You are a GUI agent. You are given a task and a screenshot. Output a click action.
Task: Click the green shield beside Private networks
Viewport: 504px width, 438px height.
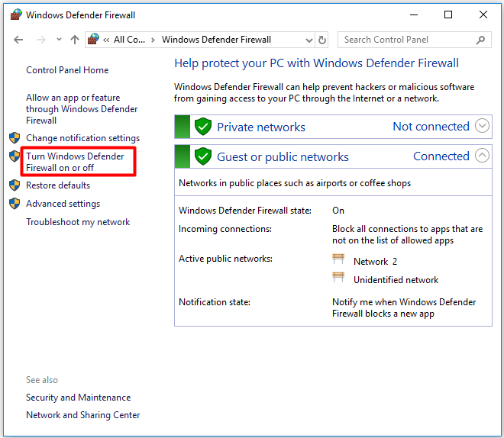click(202, 127)
